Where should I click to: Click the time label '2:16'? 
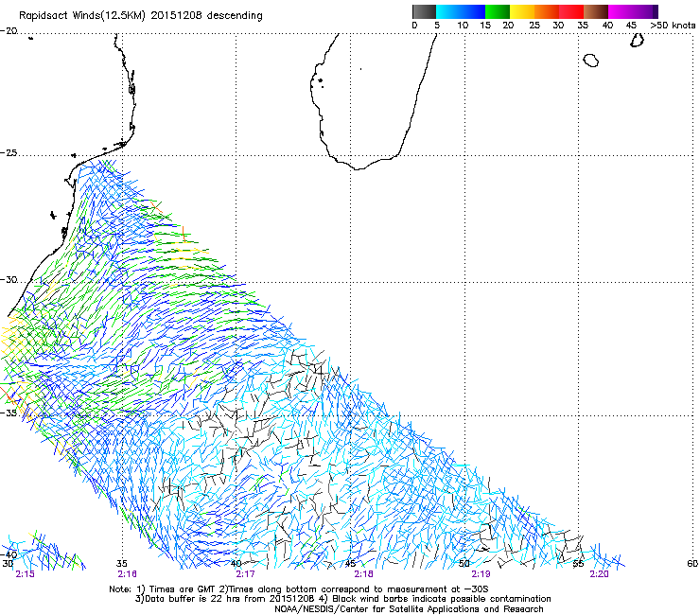click(x=128, y=574)
